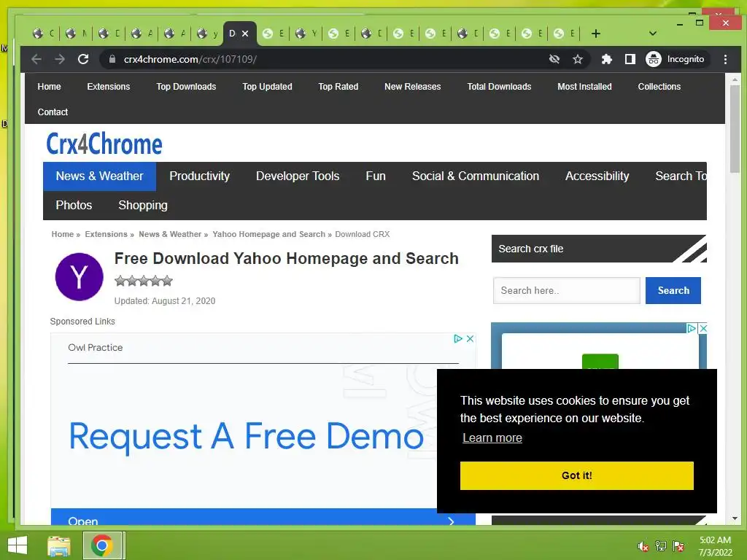Go to Top Downloads
Viewport: 747px width, 560px height.
pos(186,87)
